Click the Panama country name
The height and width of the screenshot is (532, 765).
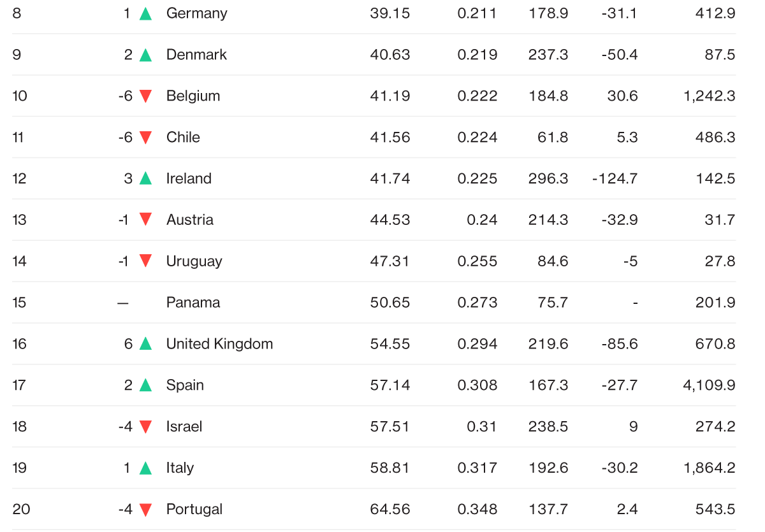193,303
